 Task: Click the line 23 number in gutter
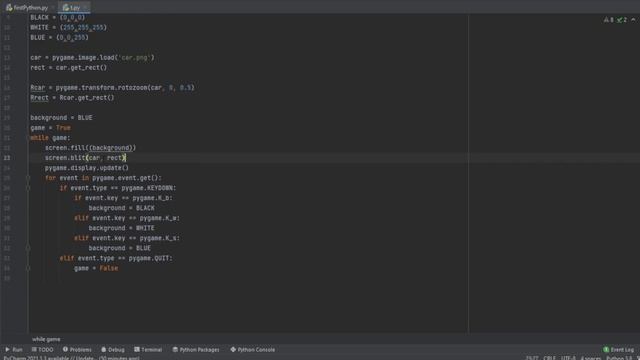pos(7,158)
